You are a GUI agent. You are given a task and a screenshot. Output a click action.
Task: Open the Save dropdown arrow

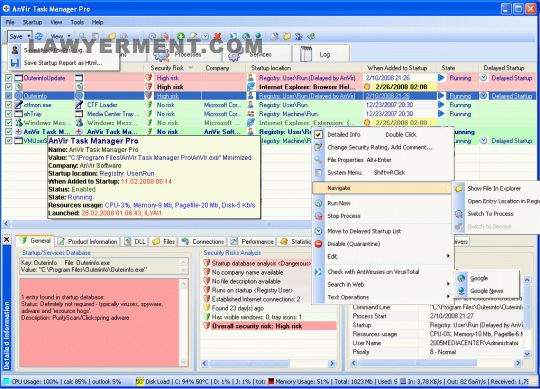(x=29, y=36)
